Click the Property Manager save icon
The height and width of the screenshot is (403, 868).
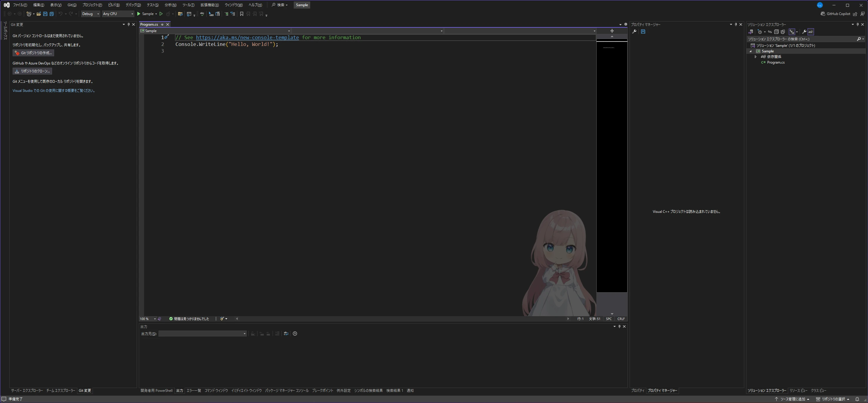pyautogui.click(x=643, y=32)
